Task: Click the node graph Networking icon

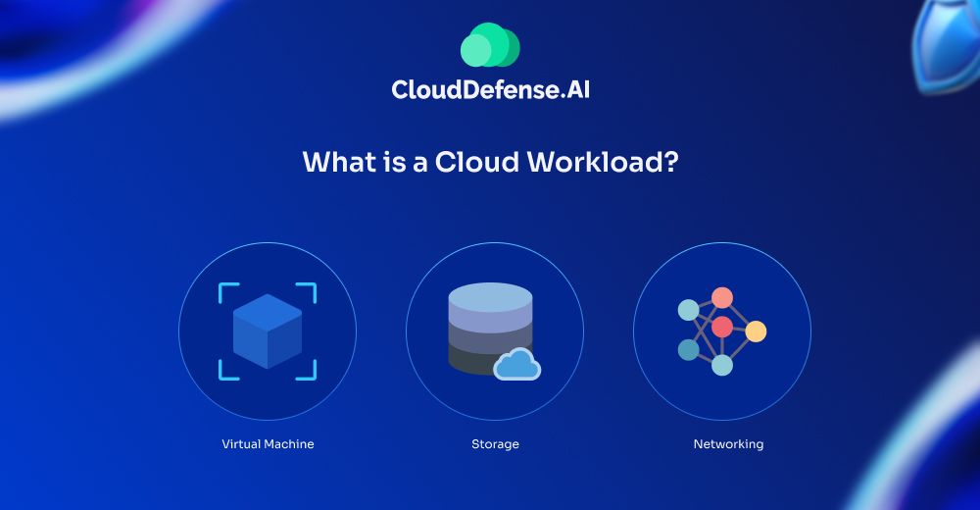Action: coord(721,331)
